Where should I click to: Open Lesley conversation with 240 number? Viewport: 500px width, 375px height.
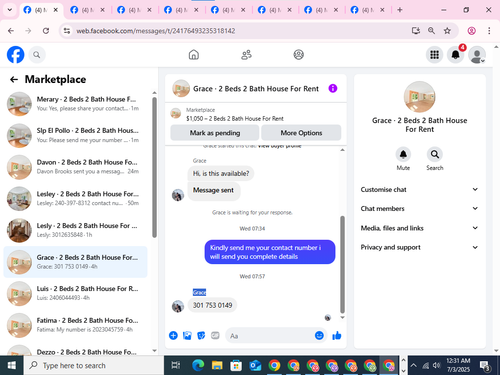pos(76,199)
